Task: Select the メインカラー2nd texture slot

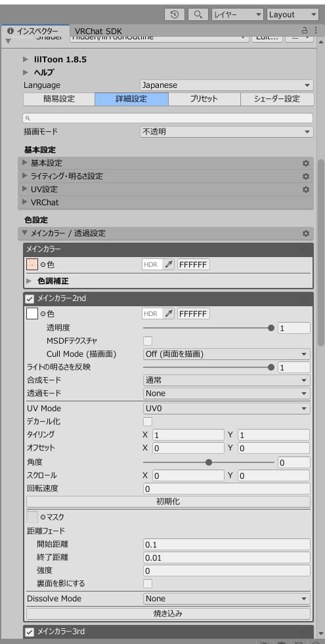Action: point(32,313)
